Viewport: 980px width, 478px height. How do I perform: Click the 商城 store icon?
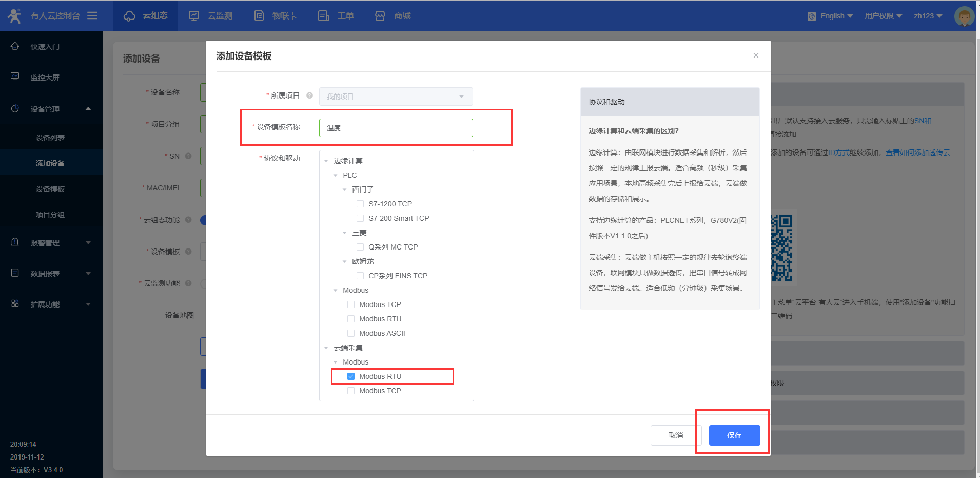coord(380,16)
